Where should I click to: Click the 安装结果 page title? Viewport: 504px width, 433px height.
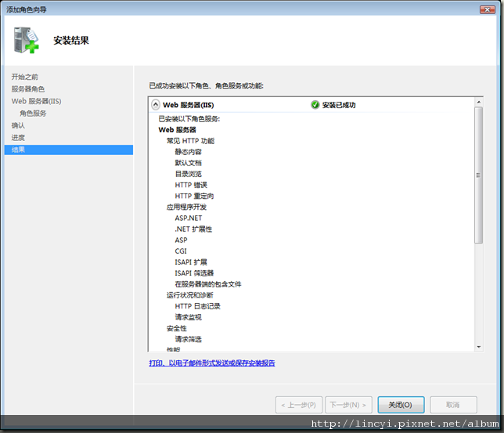(x=71, y=40)
